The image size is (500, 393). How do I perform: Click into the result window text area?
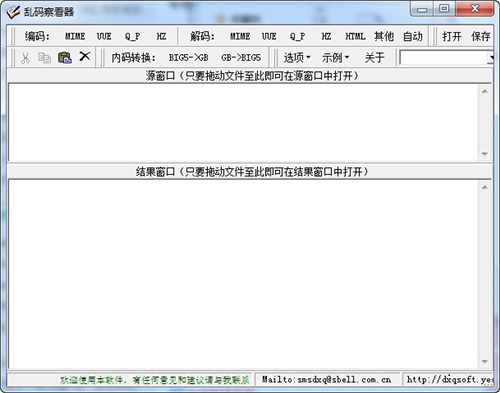click(x=244, y=274)
